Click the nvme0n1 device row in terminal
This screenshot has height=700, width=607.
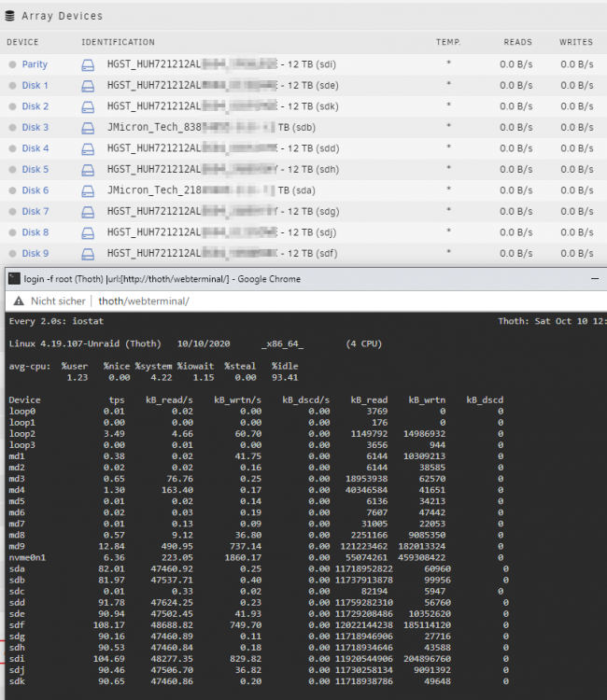pyautogui.click(x=257, y=557)
